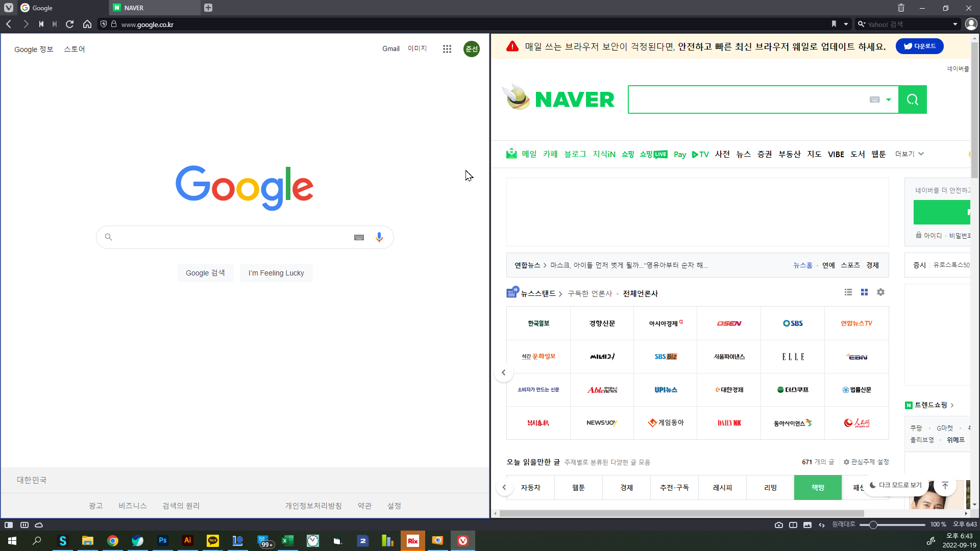Viewport: 980px width, 551px height.
Task: Click the Naver green search button
Action: (913, 99)
